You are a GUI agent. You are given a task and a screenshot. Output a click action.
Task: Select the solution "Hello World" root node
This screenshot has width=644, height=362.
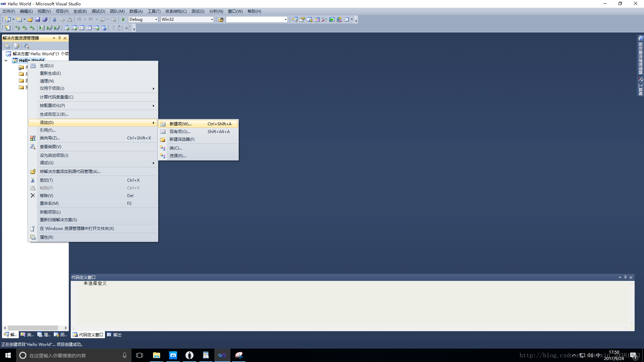click(37, 54)
